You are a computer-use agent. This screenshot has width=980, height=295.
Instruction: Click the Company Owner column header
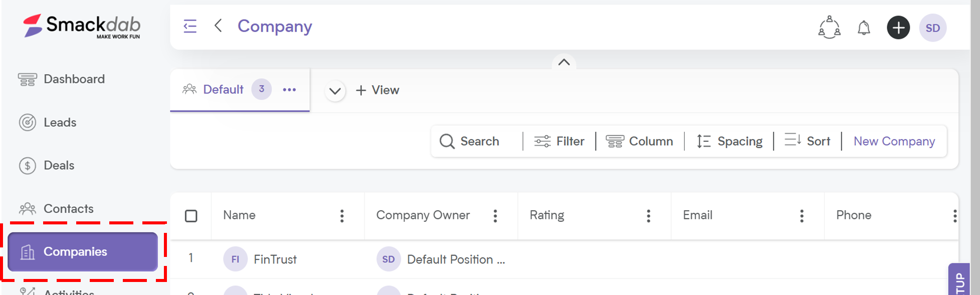423,215
